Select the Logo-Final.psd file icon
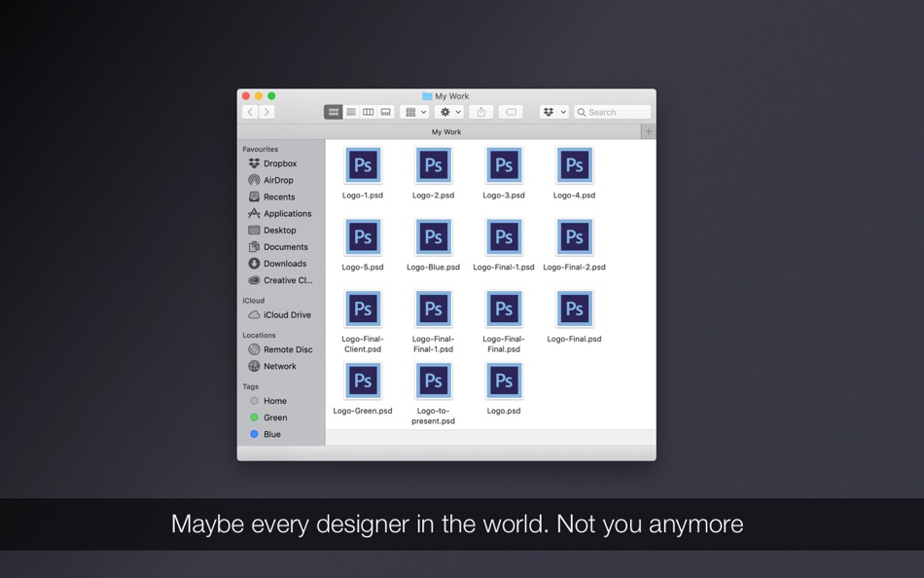 pos(575,309)
